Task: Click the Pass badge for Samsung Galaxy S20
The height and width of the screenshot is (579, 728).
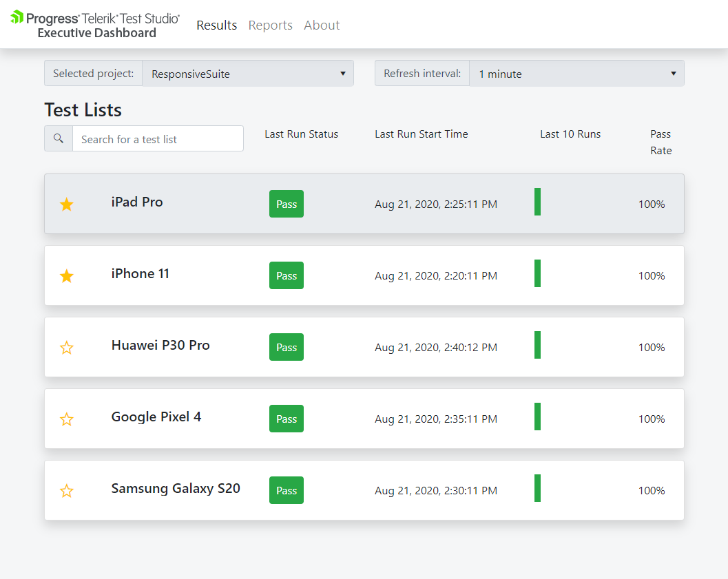Action: (287, 490)
